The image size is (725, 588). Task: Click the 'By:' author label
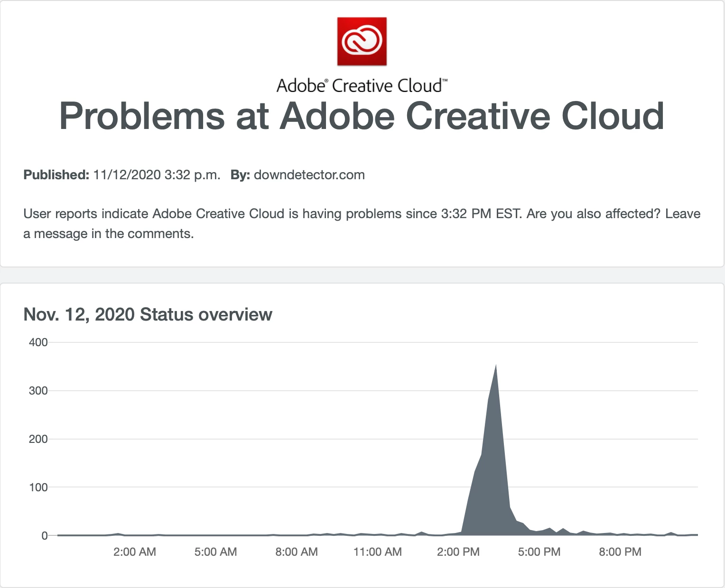pyautogui.click(x=240, y=175)
